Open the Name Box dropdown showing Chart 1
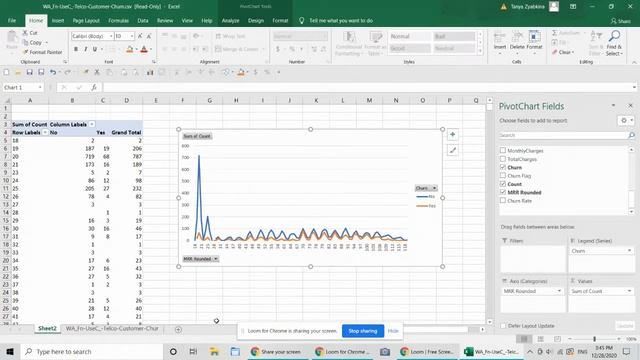The image size is (640, 360). [x=40, y=87]
